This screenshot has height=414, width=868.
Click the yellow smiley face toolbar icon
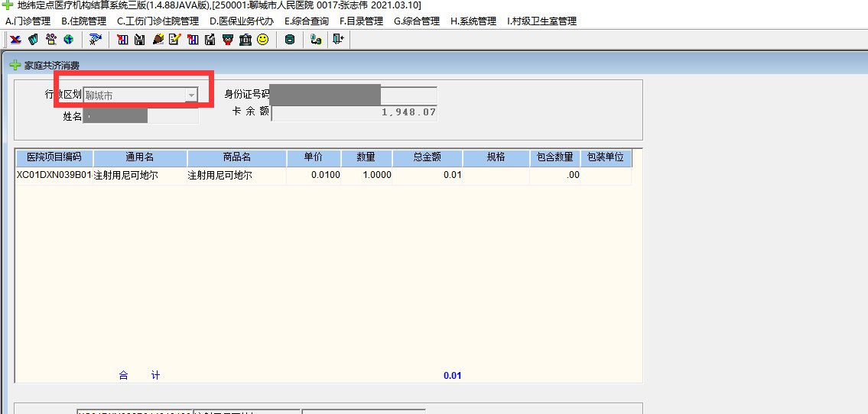tap(262, 39)
